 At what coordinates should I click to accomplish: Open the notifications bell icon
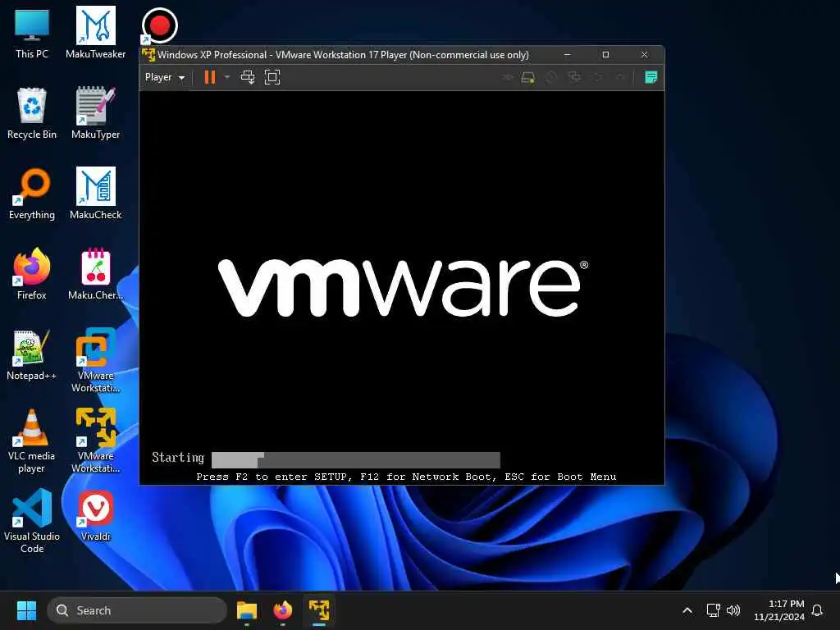coord(818,610)
